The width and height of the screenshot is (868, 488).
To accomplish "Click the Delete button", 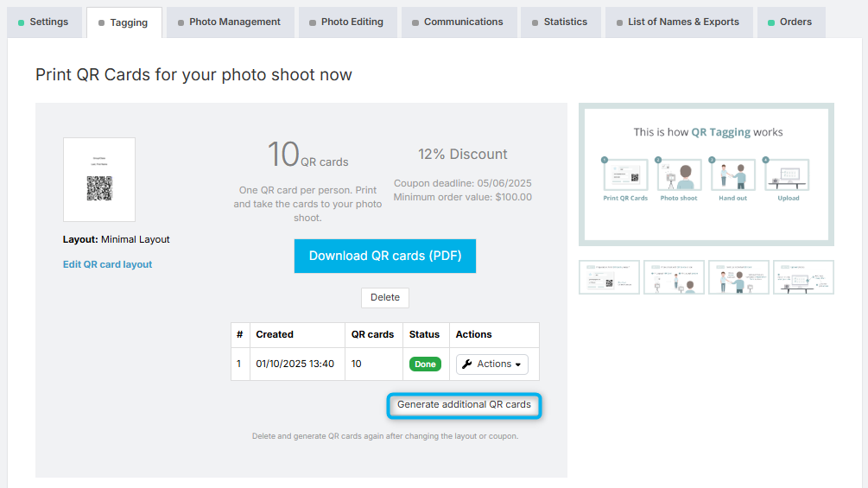I will (384, 298).
